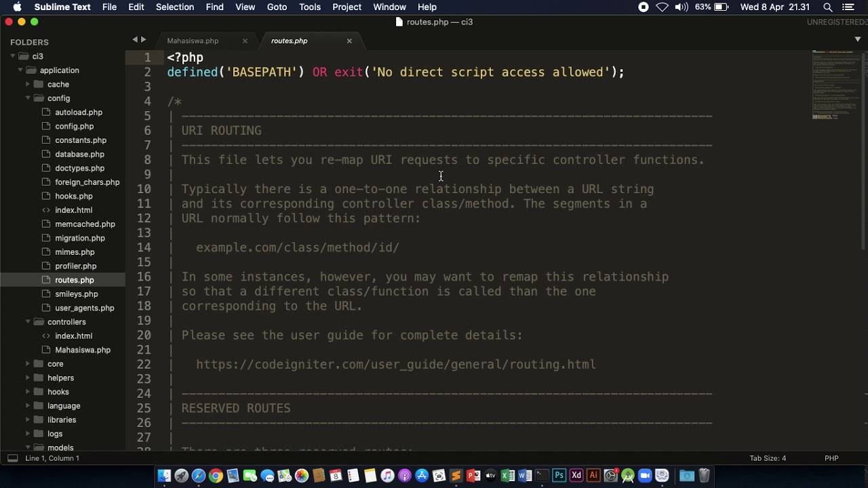Screen dimensions: 868x488
Task: Go to the previous tab arrow
Action: coord(135,40)
